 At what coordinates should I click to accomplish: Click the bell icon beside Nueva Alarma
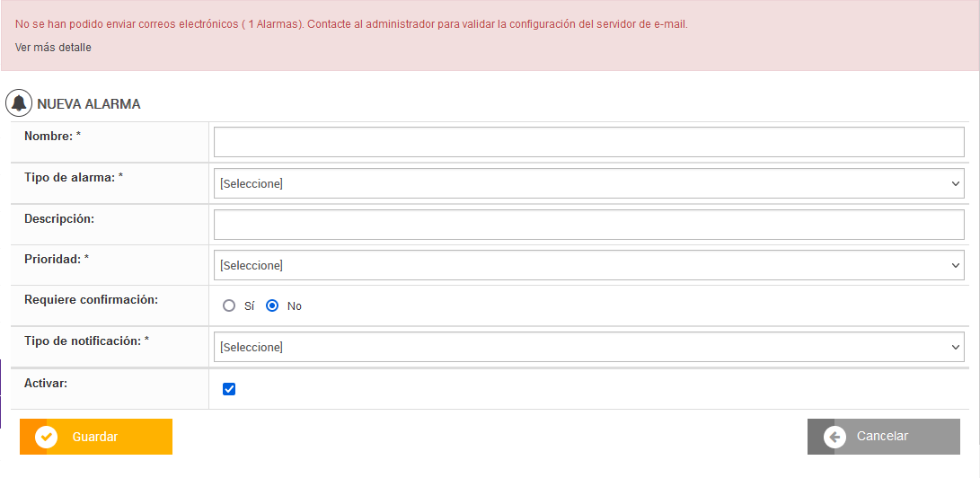pos(19,103)
